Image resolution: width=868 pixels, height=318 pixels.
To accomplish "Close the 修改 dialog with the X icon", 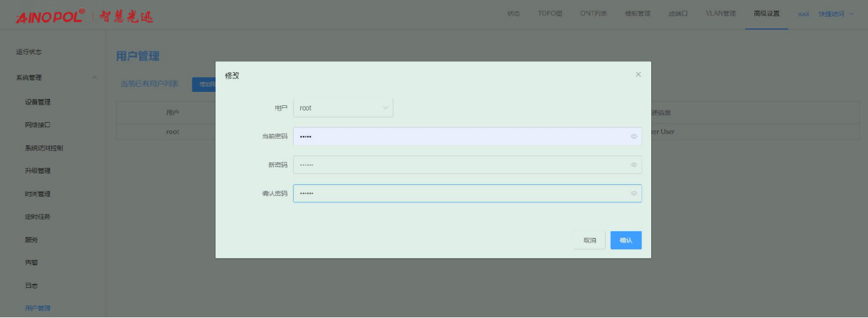I will tap(638, 75).
